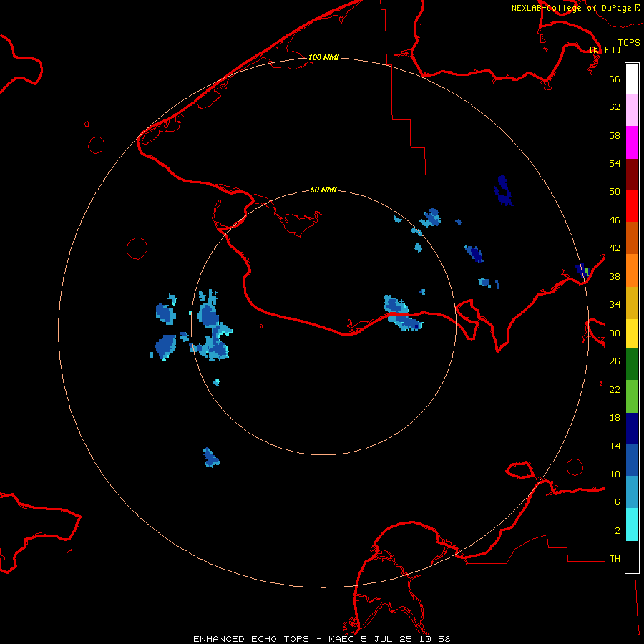Select the 34 legend value

[615, 305]
